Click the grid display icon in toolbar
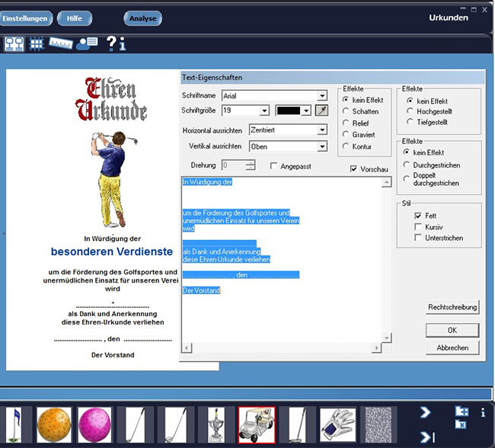495x448 pixels. tap(36, 43)
